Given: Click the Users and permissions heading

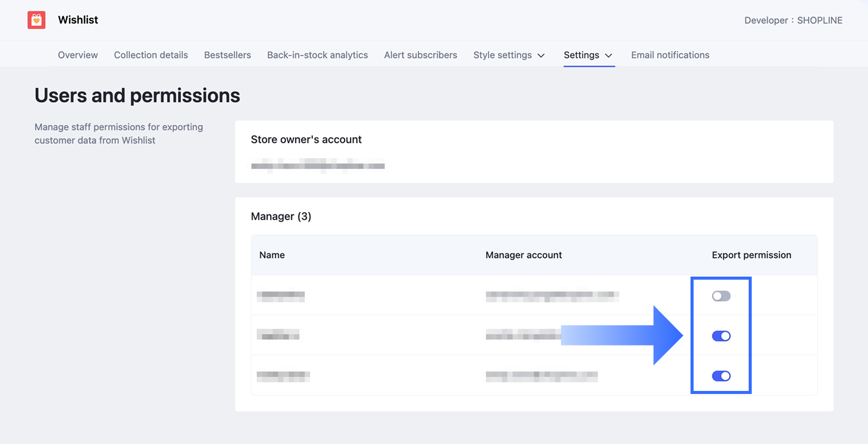Looking at the screenshot, I should (137, 95).
